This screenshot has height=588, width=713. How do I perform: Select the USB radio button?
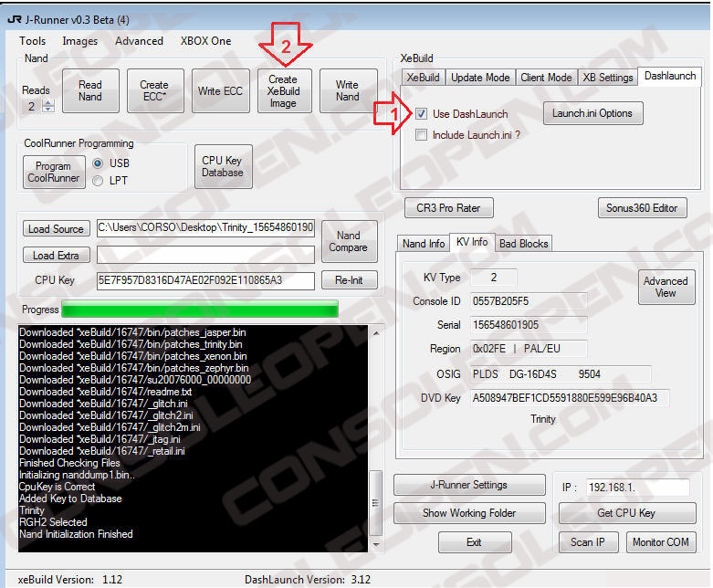[x=98, y=163]
